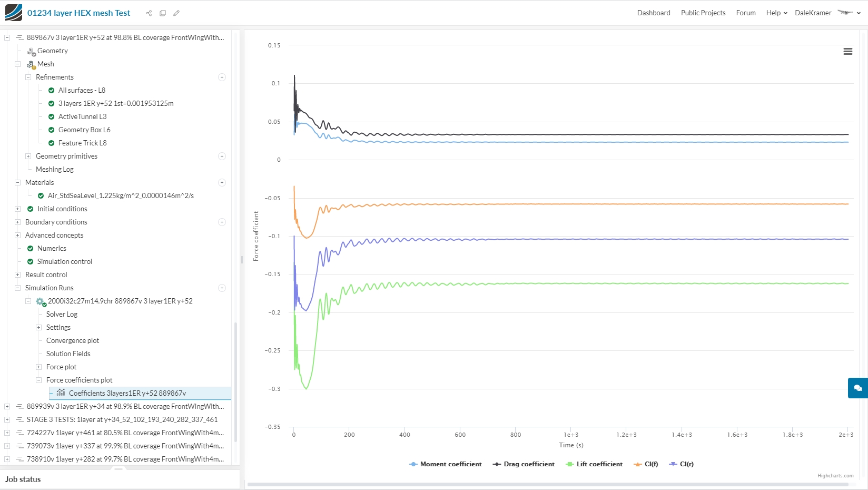Open the Help dropdown menu
The image size is (868, 490).
tap(776, 13)
